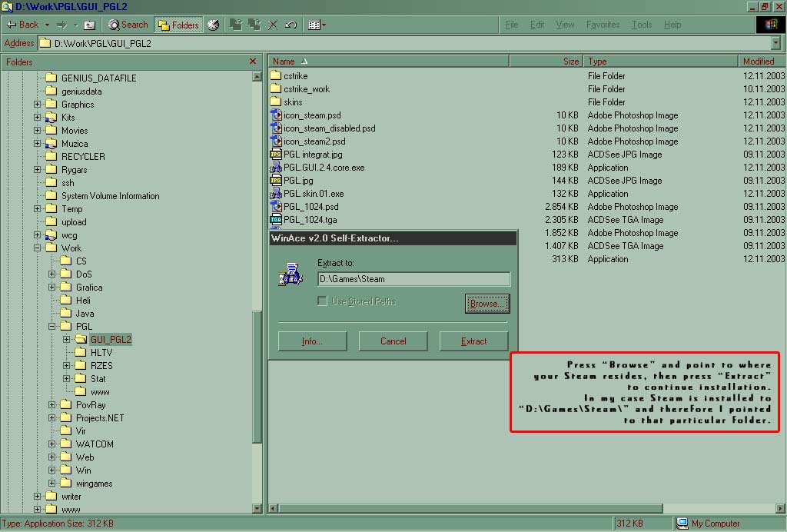787x532 pixels.
Task: Select icon_steam2.psd file icon
Action: click(x=276, y=141)
